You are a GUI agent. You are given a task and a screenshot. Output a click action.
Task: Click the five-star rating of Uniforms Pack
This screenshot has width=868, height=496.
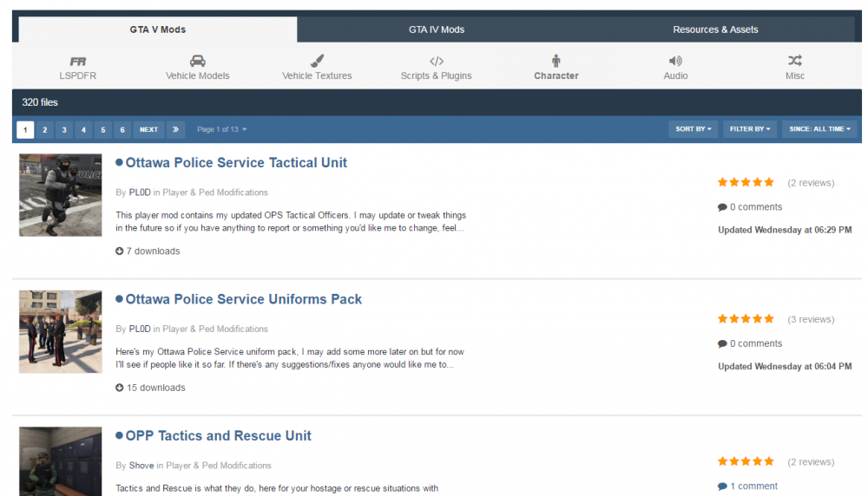click(746, 319)
